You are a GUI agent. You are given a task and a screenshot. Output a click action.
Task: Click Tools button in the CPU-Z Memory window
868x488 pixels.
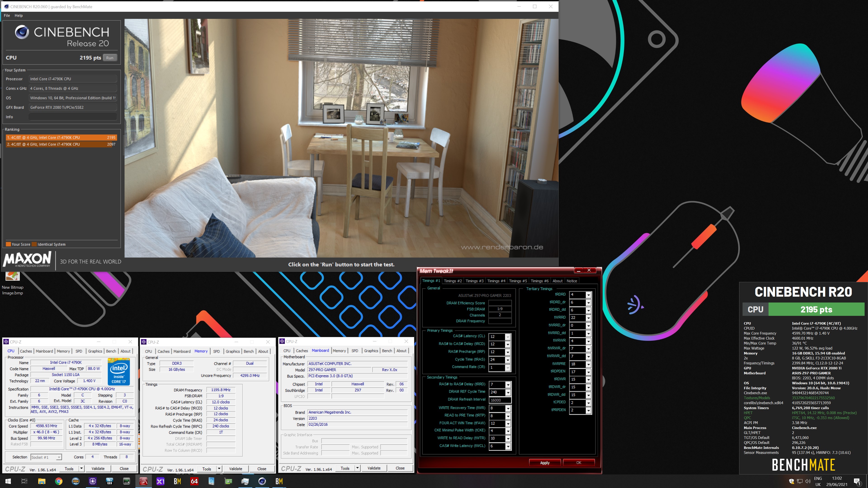[x=207, y=469]
